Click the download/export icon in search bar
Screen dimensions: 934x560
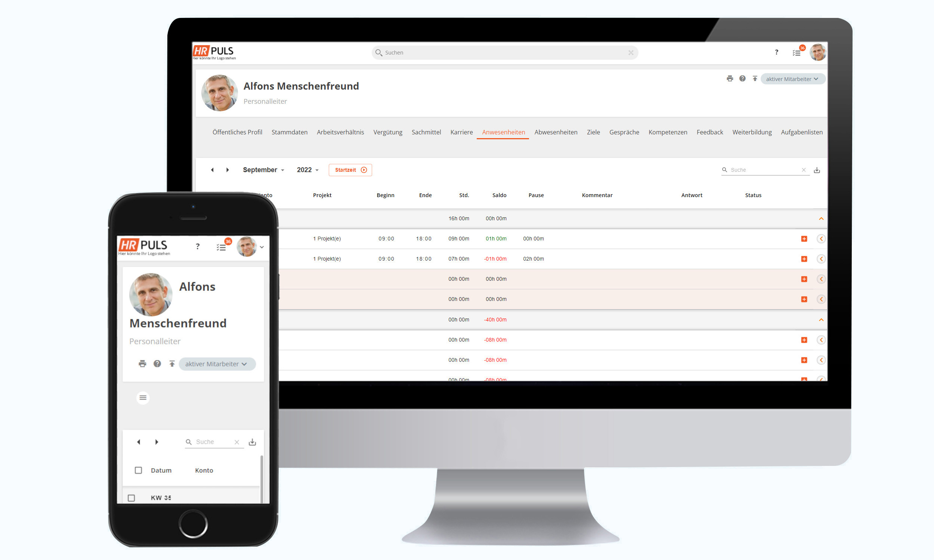click(819, 169)
